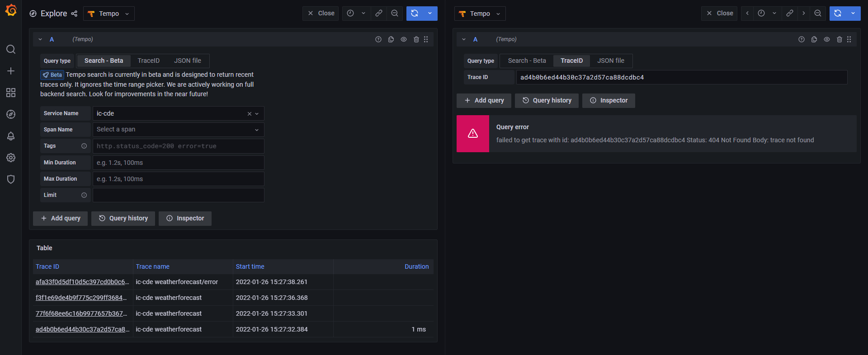Copy shortened link in the right pane

coord(790,14)
